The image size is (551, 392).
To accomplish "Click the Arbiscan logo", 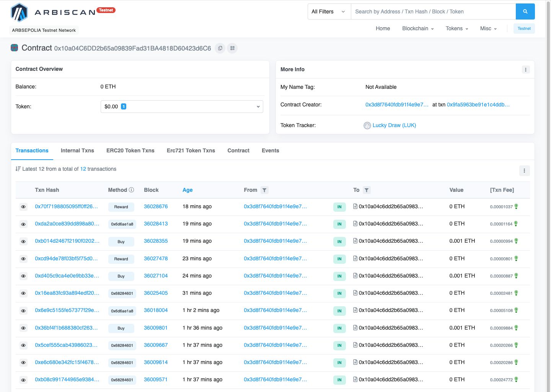I will (53, 12).
